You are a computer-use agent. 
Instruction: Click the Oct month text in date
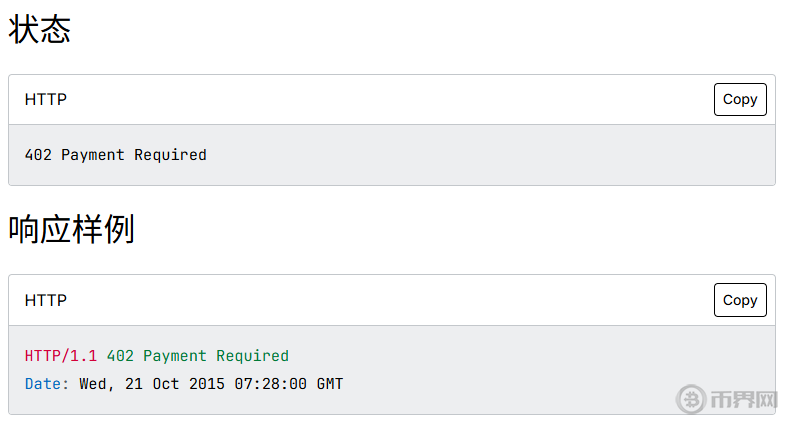pyautogui.click(x=166, y=384)
